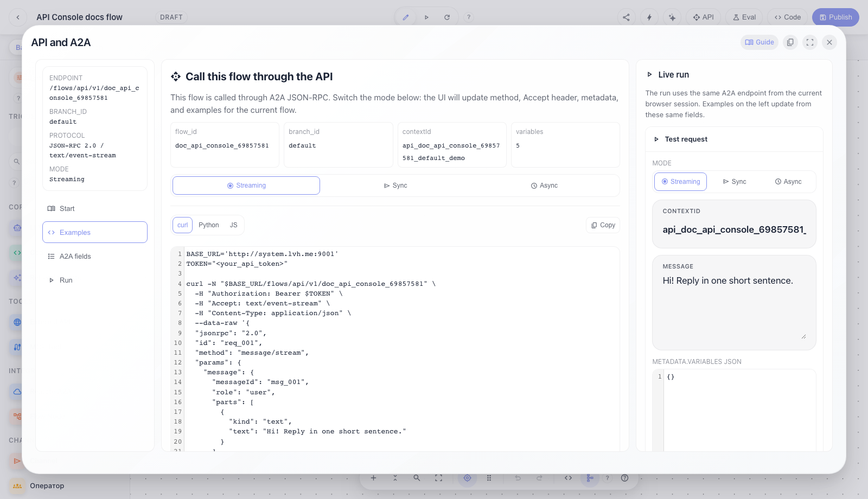868x499 pixels.
Task: Close the API and A2A dialog
Action: pyautogui.click(x=829, y=42)
